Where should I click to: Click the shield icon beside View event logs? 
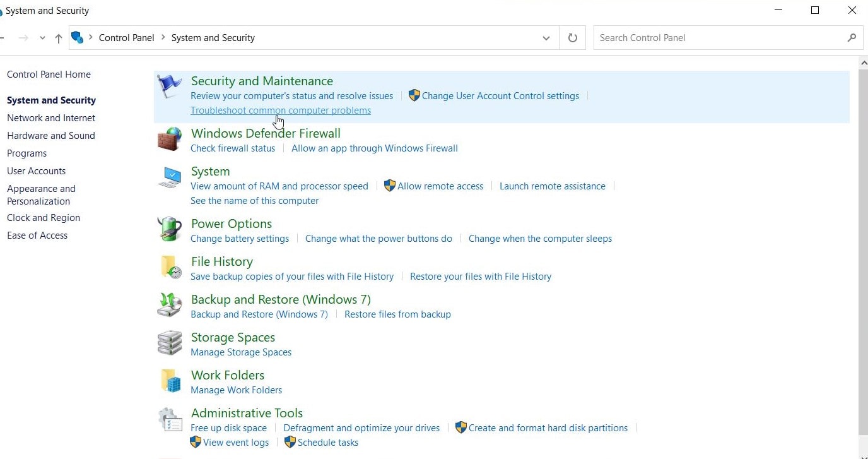point(196,442)
